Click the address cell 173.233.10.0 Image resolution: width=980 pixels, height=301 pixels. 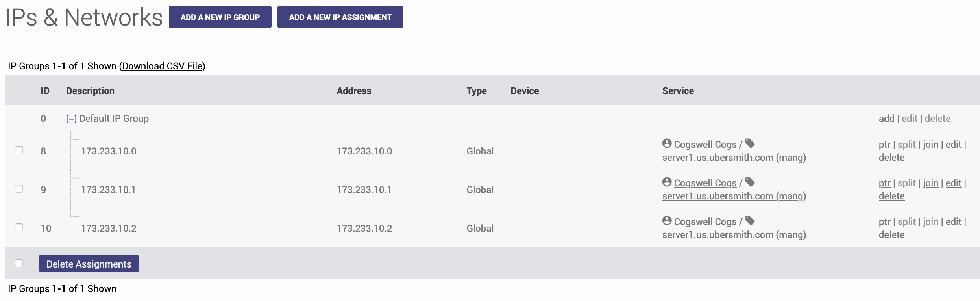(x=364, y=151)
